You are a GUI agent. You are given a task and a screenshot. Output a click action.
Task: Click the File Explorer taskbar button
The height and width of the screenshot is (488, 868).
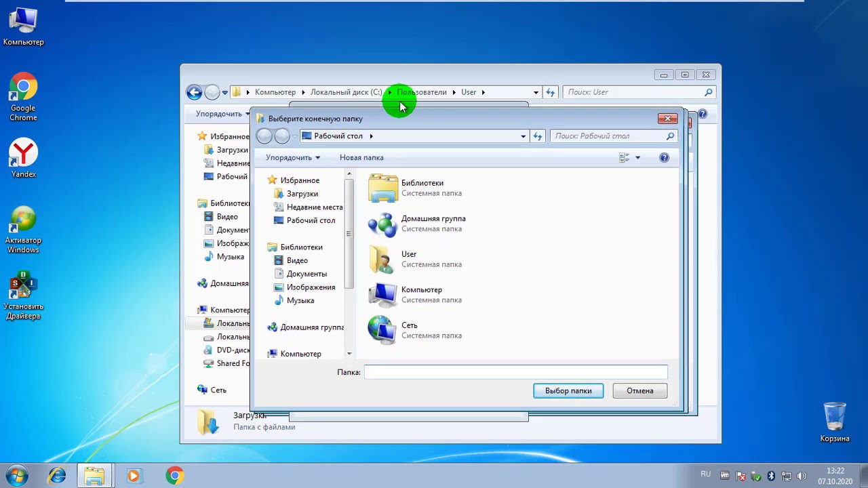pyautogui.click(x=94, y=476)
